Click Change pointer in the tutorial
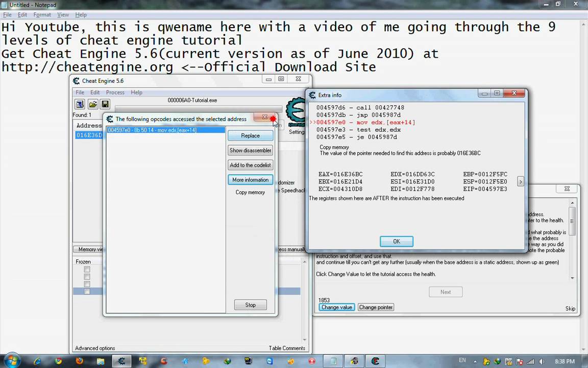 tap(376, 307)
